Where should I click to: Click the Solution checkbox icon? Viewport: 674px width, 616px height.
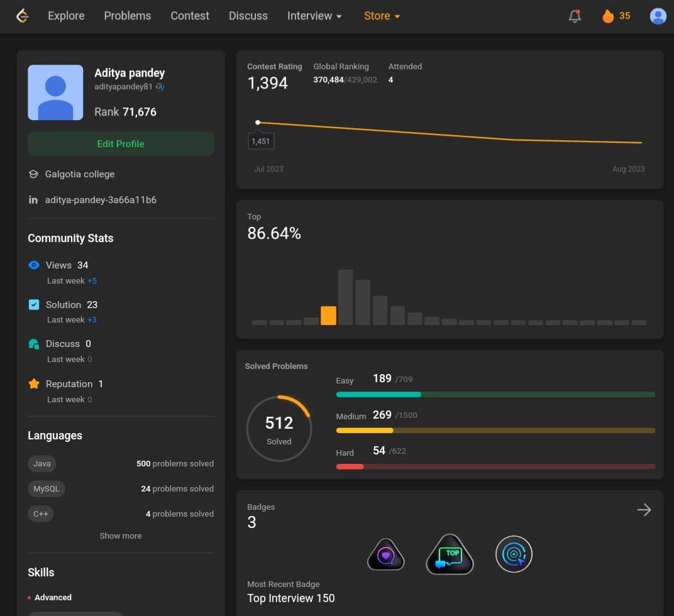[x=34, y=305]
